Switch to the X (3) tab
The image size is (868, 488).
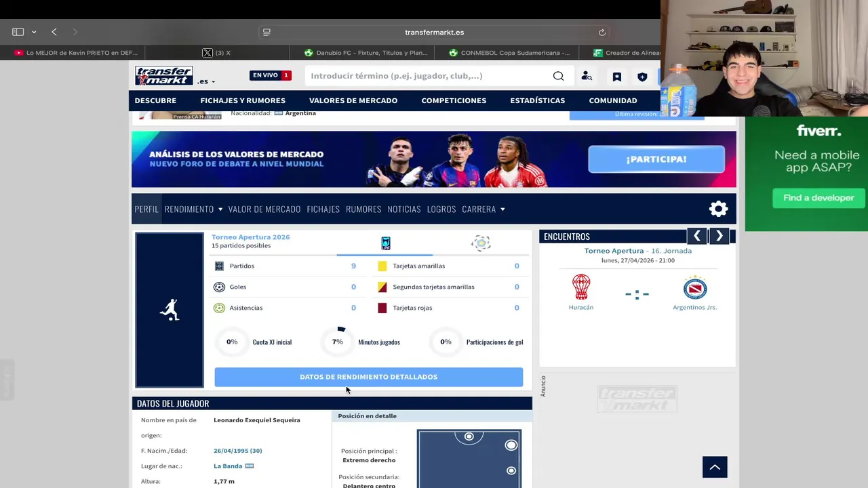(217, 53)
